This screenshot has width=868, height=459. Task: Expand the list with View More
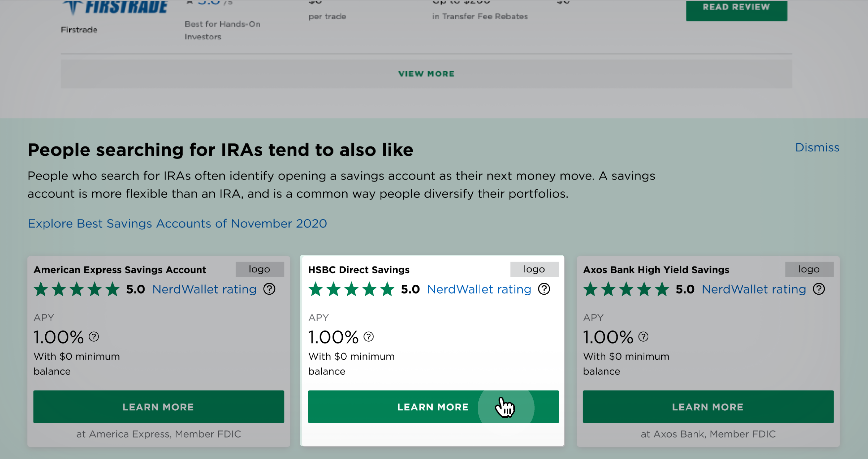pyautogui.click(x=426, y=74)
